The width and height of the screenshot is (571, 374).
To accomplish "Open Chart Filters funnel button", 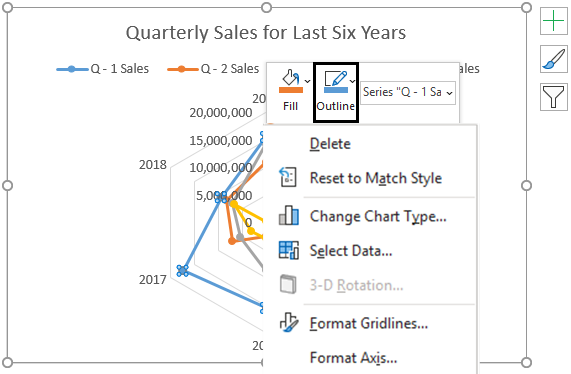I will pyautogui.click(x=554, y=97).
